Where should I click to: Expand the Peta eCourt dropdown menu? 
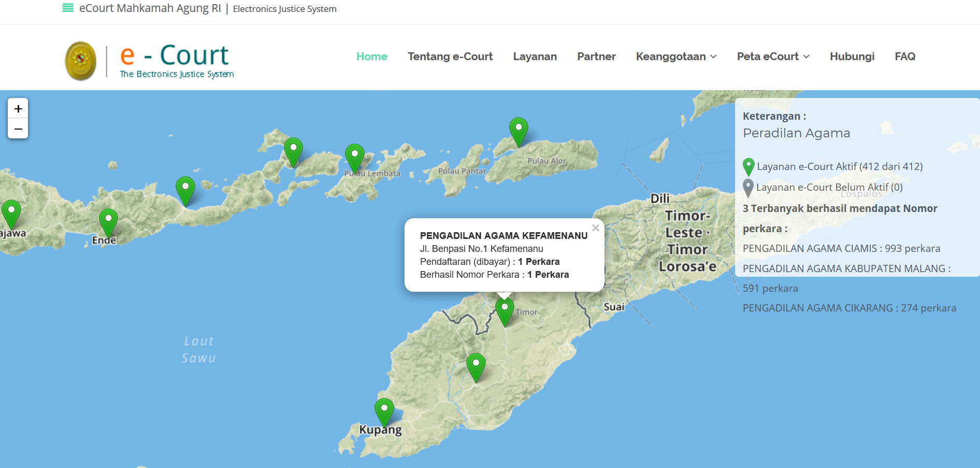click(x=773, y=56)
